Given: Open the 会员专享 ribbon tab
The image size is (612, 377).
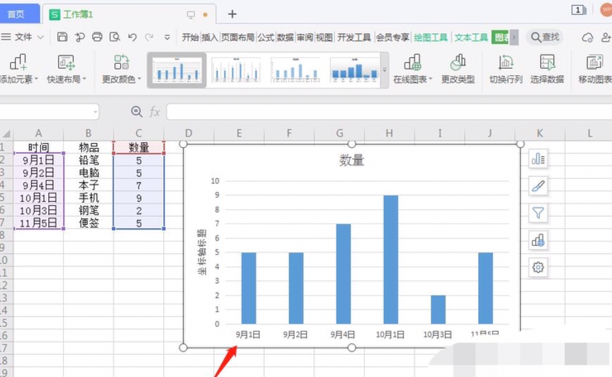Looking at the screenshot, I should tap(393, 37).
